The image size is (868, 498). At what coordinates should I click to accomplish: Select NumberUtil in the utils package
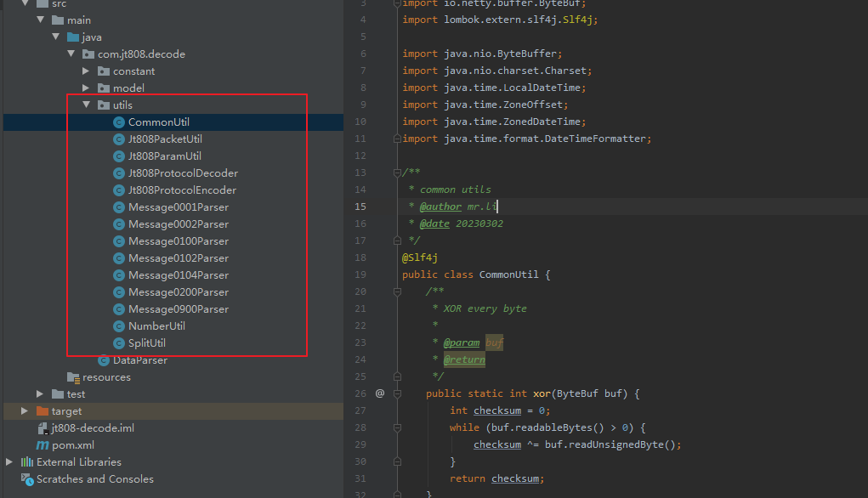156,326
